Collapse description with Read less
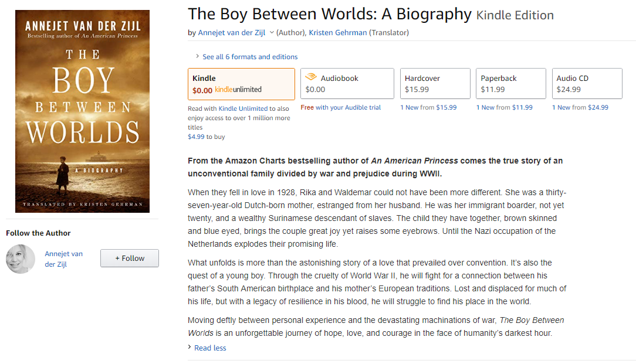The height and width of the screenshot is (364, 636). point(209,348)
